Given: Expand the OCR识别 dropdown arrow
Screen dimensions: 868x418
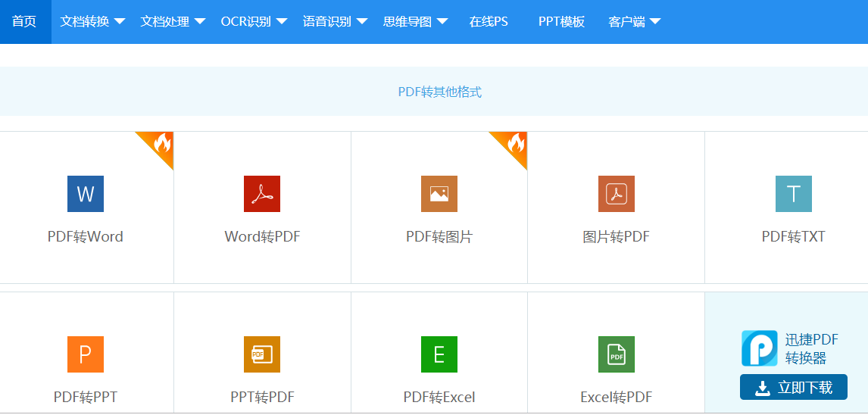Looking at the screenshot, I should coord(281,22).
